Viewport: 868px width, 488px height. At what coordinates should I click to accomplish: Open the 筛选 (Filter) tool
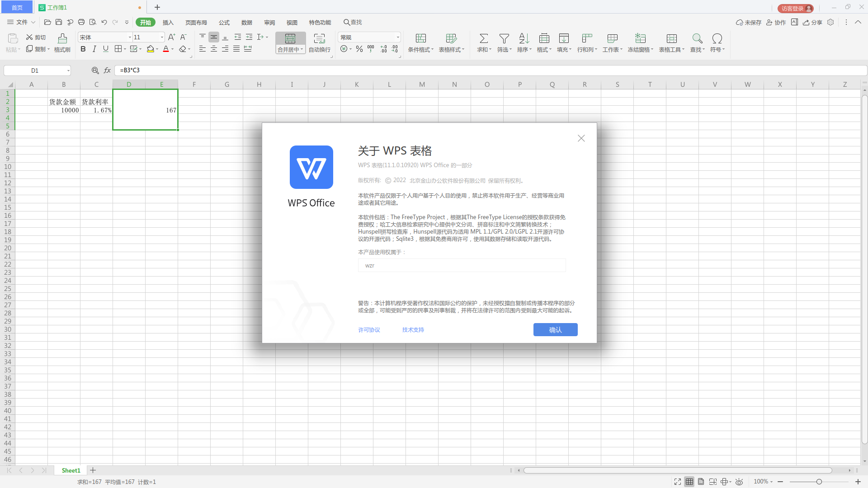coord(504,43)
